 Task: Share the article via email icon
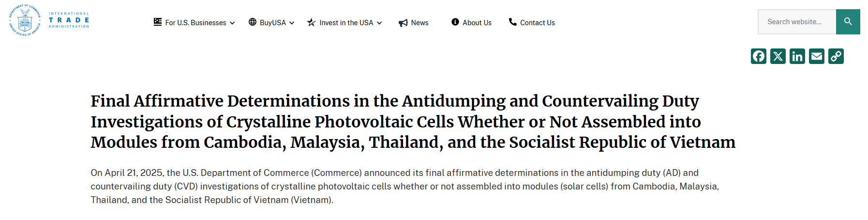pyautogui.click(x=816, y=56)
